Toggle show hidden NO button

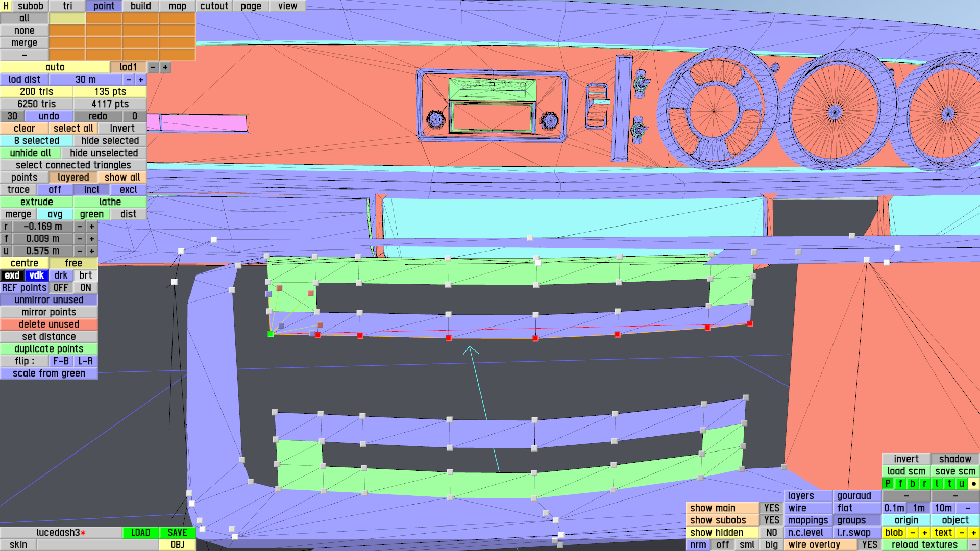tap(771, 532)
